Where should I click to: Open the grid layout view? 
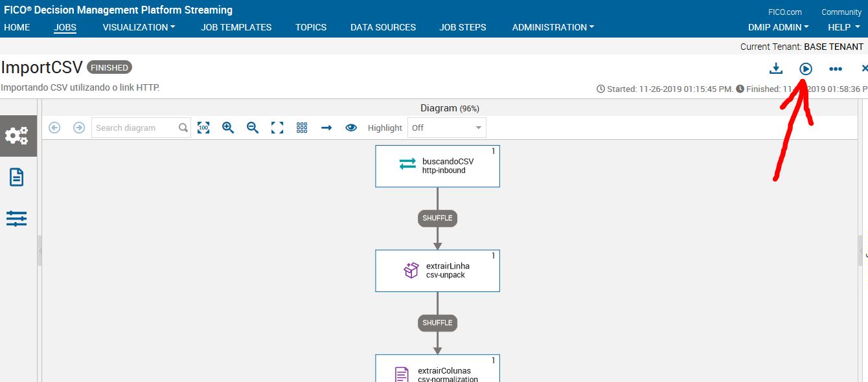301,127
